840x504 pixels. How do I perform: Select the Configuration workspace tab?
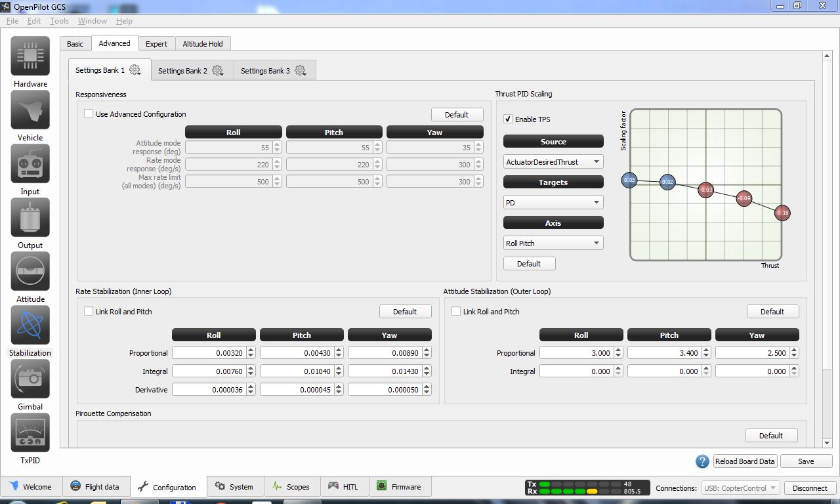point(167,488)
